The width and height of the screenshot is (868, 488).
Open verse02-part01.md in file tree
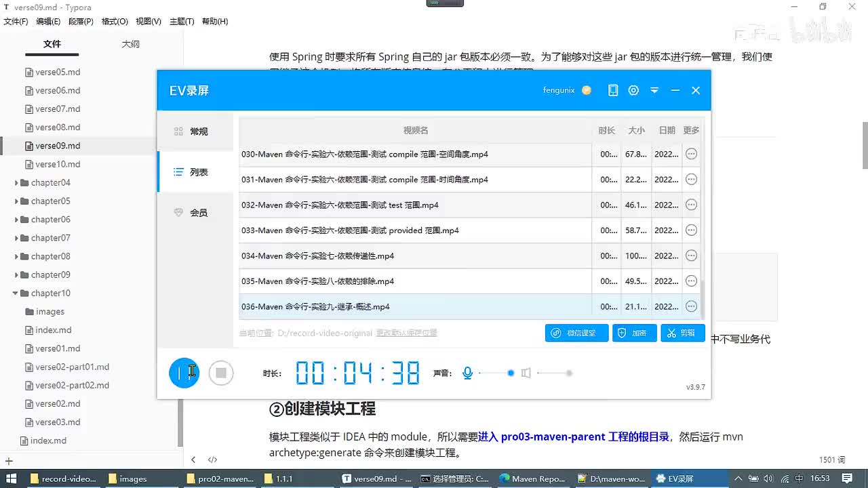[67, 367]
